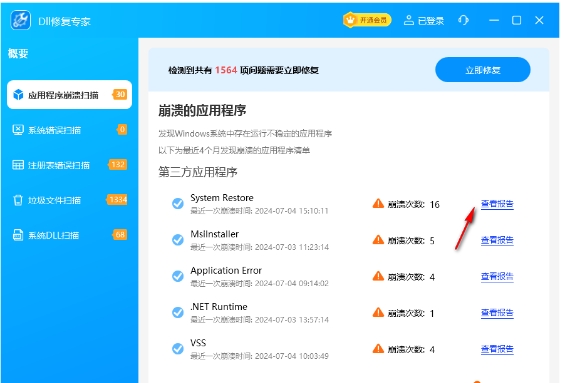Select the 系统错误扫描 sidebar item

pyautogui.click(x=69, y=130)
